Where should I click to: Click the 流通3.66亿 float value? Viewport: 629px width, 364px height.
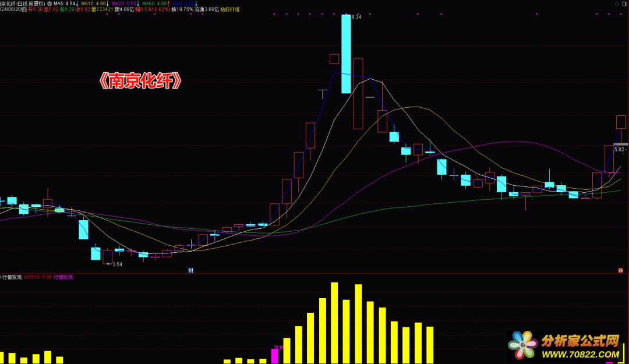pyautogui.click(x=207, y=9)
